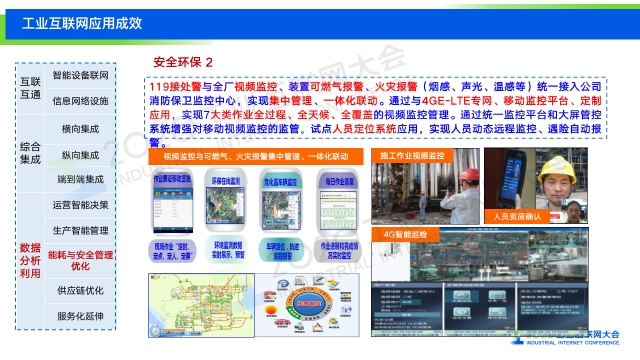Open the 危化品车辆监控 map icon
The width and height of the screenshot is (640, 360).
tap(281, 201)
